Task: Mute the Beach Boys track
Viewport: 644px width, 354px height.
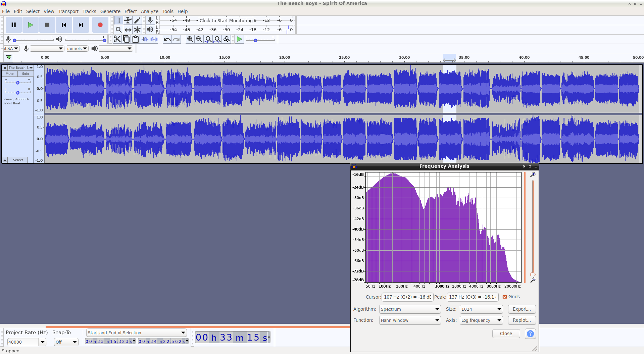Action: [x=10, y=74]
